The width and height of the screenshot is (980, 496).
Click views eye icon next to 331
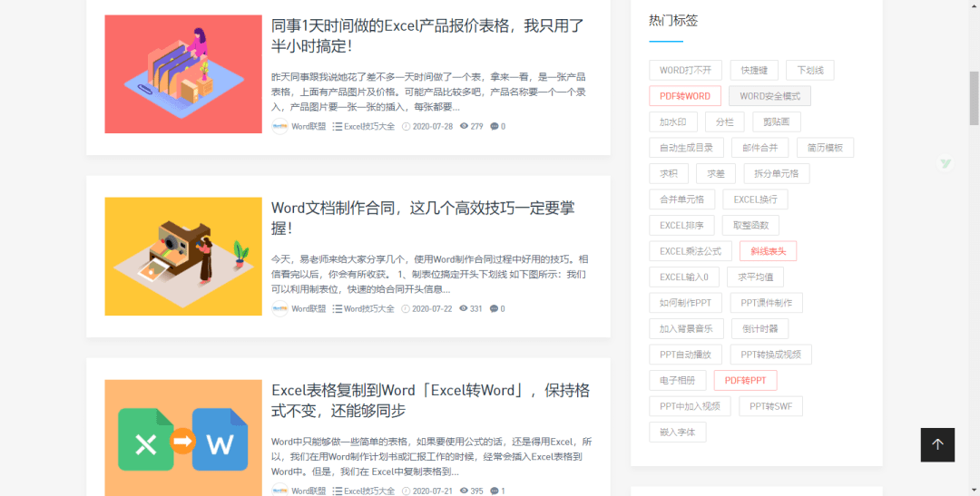tap(464, 308)
